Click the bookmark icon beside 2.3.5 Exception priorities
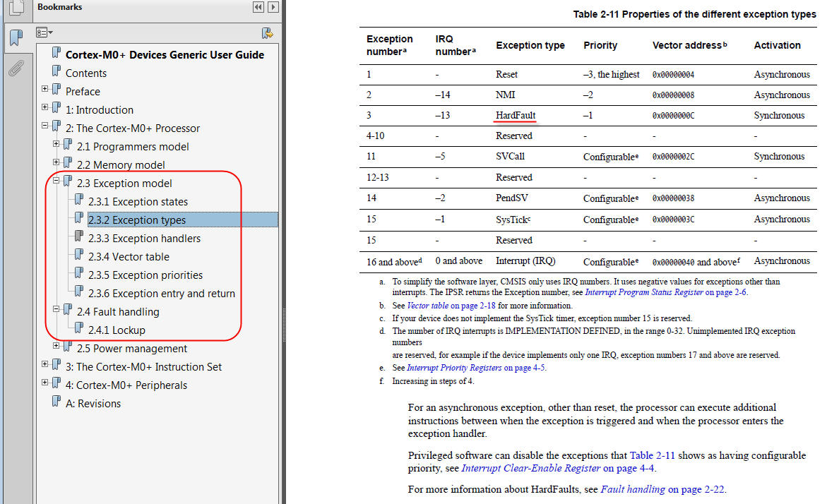The image size is (827, 504). tap(79, 272)
